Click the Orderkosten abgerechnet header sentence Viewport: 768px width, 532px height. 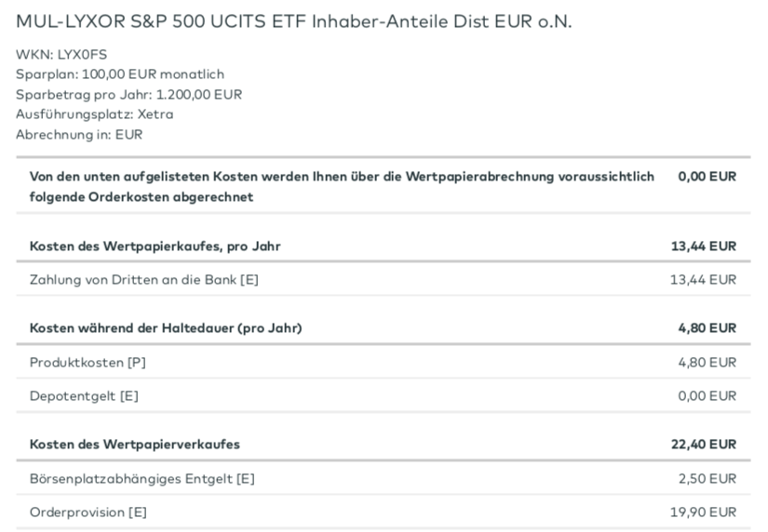click(342, 186)
